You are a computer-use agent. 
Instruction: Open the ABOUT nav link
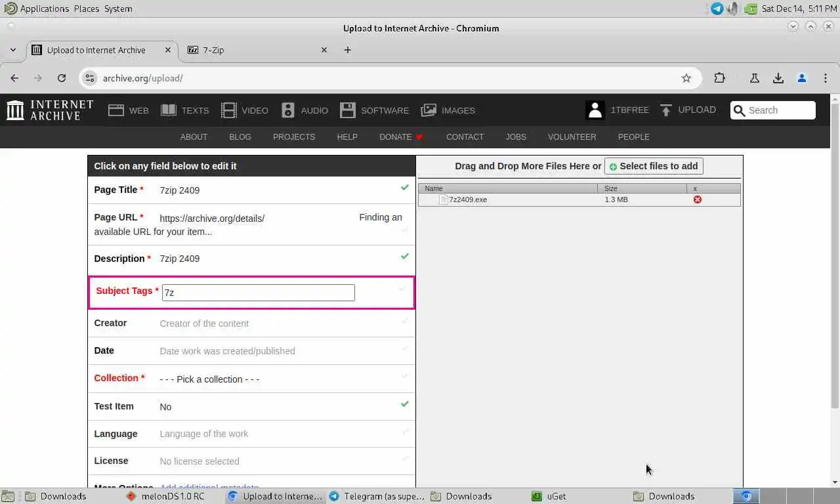[x=194, y=137]
